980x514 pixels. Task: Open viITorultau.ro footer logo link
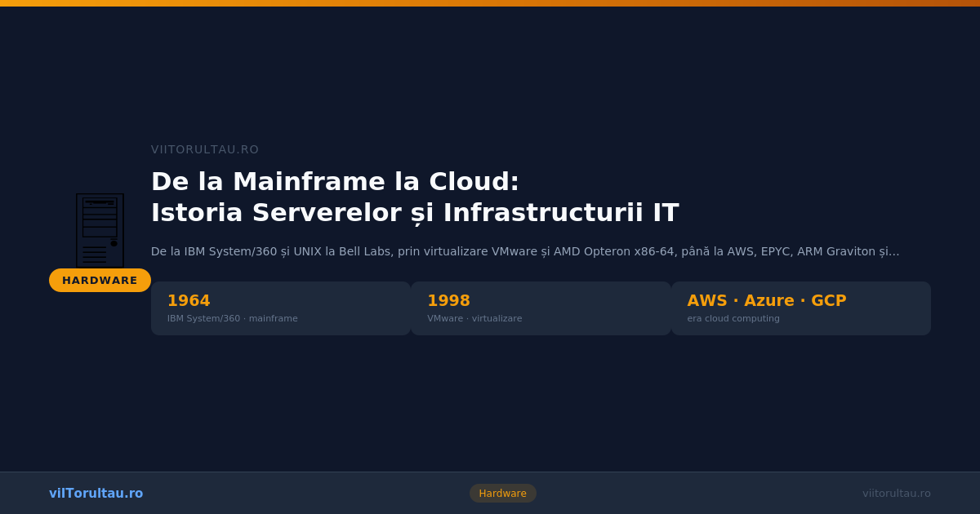coord(96,494)
